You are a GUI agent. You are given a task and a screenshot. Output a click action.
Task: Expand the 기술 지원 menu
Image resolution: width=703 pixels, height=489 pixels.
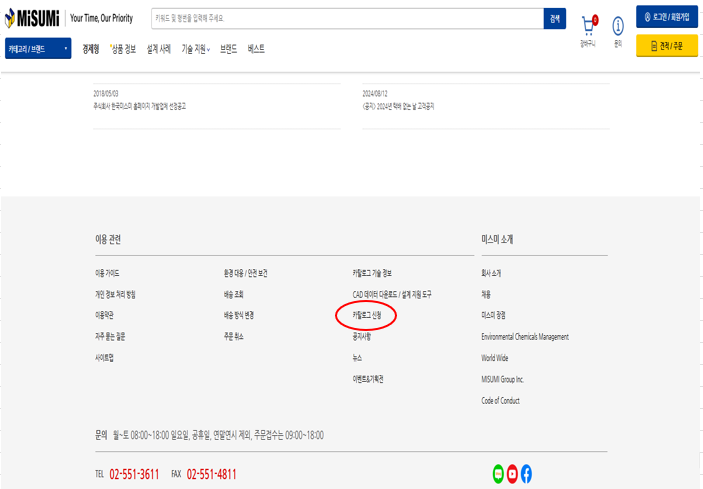(195, 49)
